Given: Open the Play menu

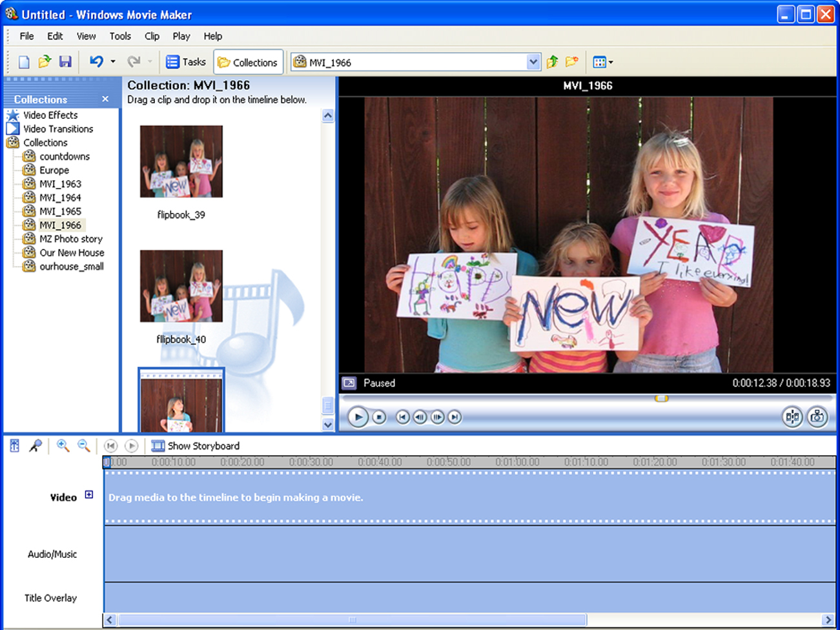Looking at the screenshot, I should 181,36.
